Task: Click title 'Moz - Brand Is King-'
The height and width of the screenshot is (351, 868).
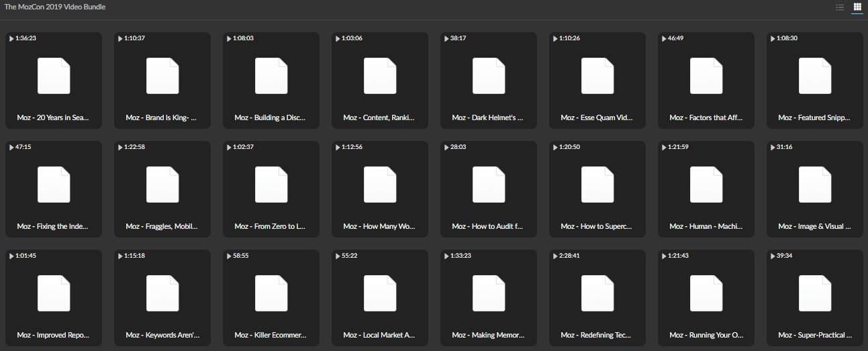Action: [x=161, y=117]
